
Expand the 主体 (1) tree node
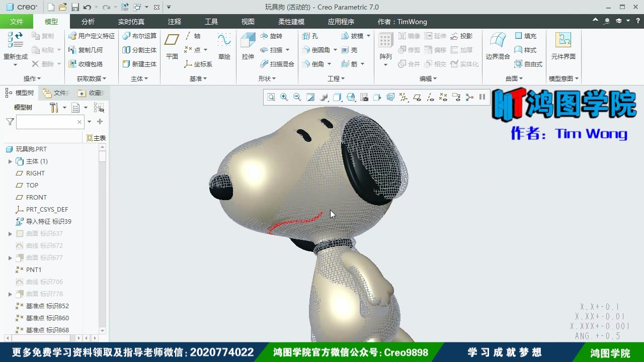[x=10, y=161]
